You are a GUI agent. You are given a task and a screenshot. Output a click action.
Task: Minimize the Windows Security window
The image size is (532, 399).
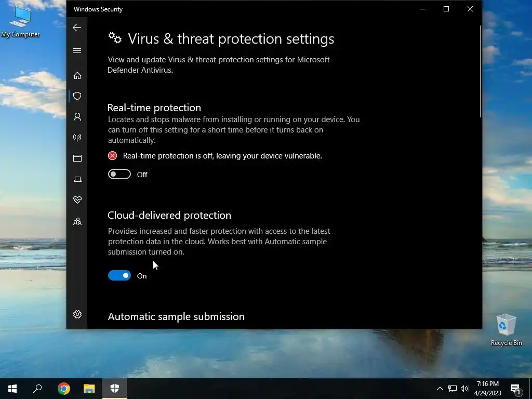point(422,9)
